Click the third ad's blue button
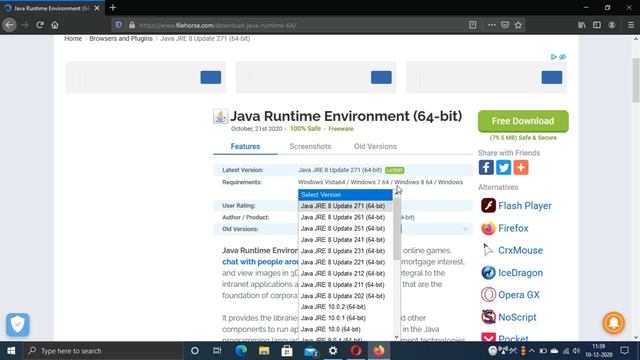The width and height of the screenshot is (640, 360). pos(552,78)
